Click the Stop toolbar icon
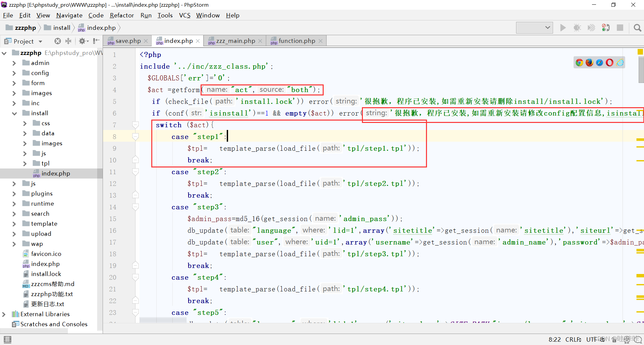The width and height of the screenshot is (644, 345). pos(620,28)
